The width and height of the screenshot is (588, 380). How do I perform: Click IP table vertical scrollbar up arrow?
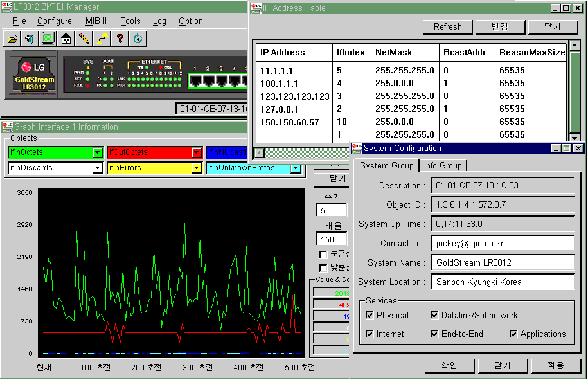[x=575, y=46]
